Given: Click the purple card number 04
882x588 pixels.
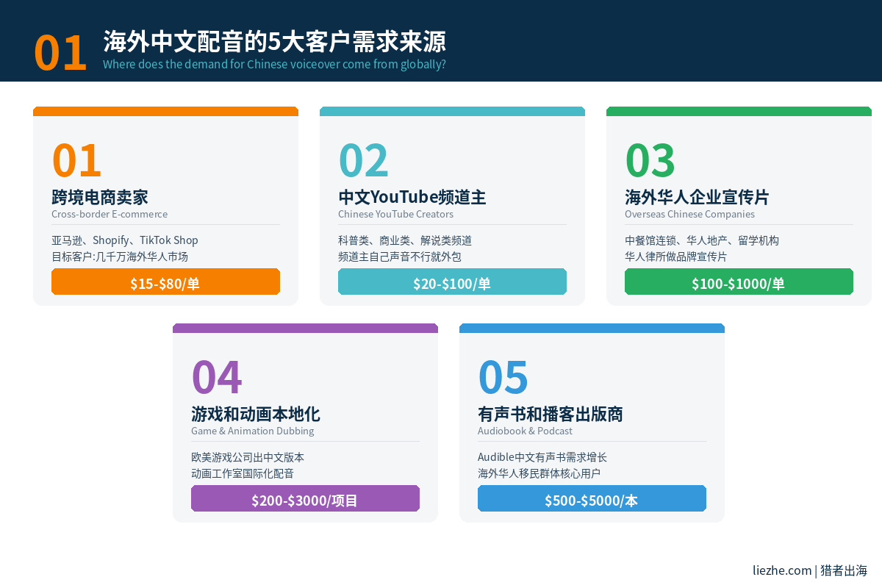Looking at the screenshot, I should [x=216, y=377].
